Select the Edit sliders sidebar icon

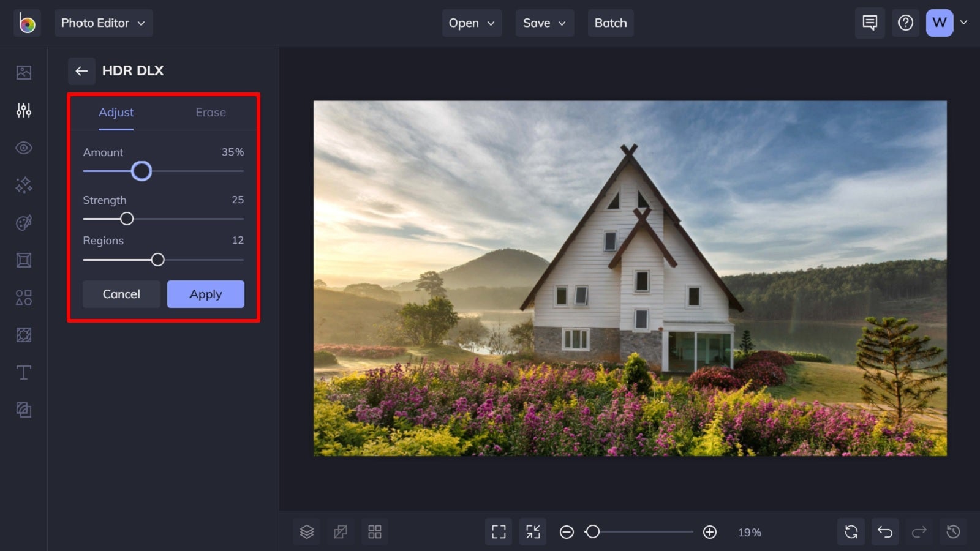pos(24,110)
